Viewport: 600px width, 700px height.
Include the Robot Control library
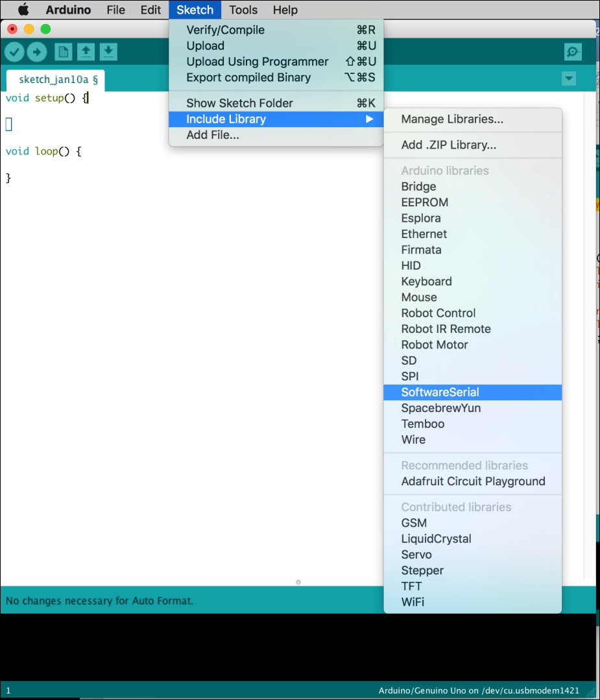[473, 313]
